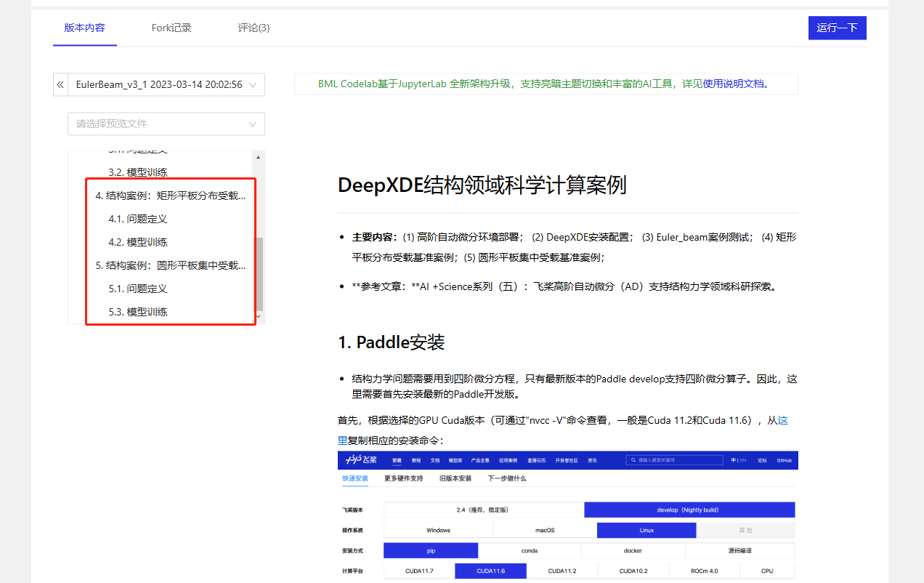924x583 pixels.
Task: Expand the version selector chevron
Action: 254,84
